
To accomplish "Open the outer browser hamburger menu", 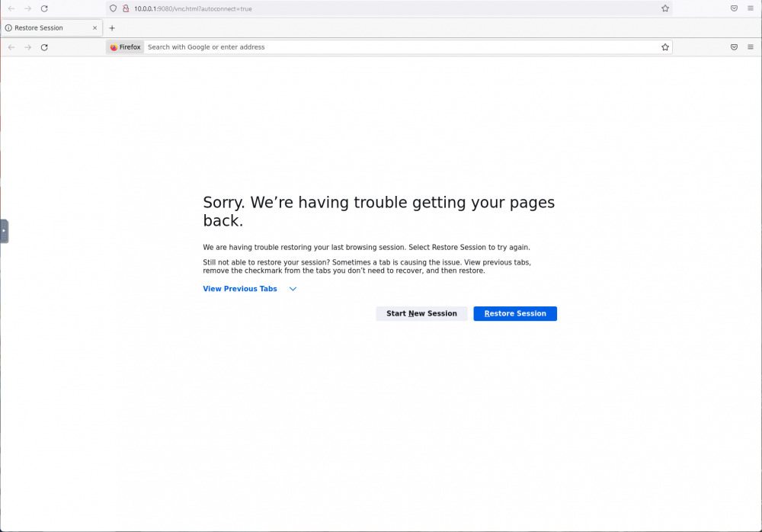I will point(751,8).
